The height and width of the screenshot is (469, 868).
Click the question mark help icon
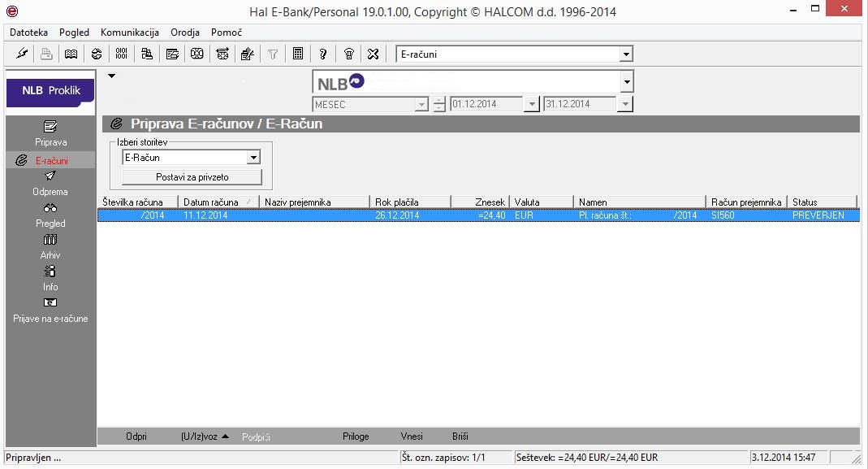(323, 54)
